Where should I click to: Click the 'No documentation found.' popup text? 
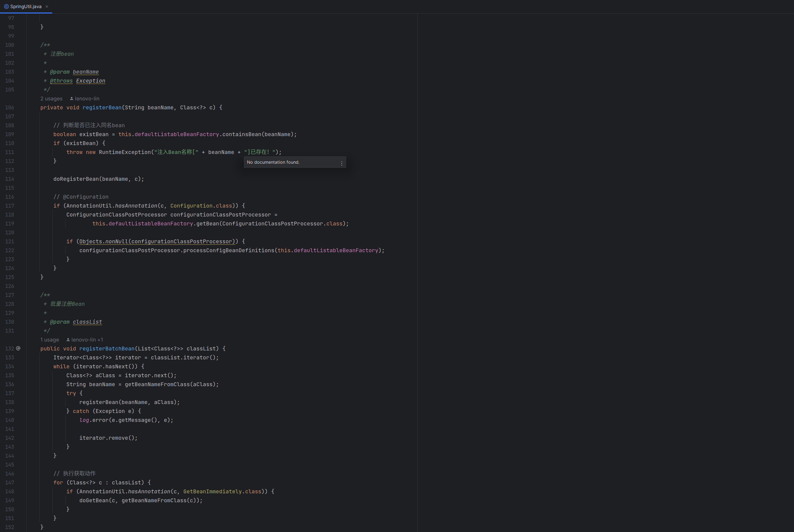click(x=273, y=162)
